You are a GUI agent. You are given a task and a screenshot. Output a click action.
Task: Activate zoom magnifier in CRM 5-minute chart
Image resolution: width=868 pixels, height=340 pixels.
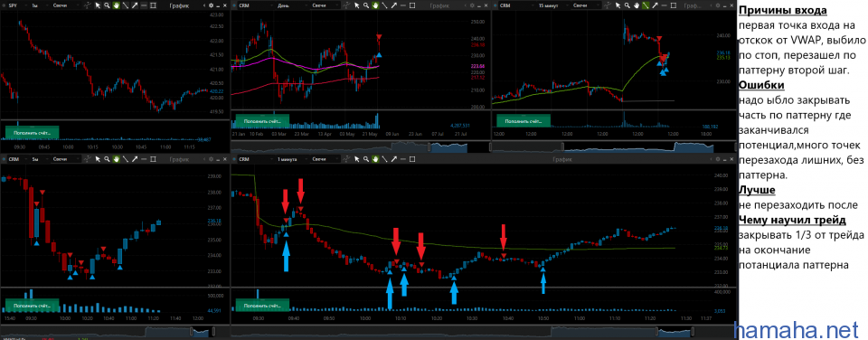107,159
